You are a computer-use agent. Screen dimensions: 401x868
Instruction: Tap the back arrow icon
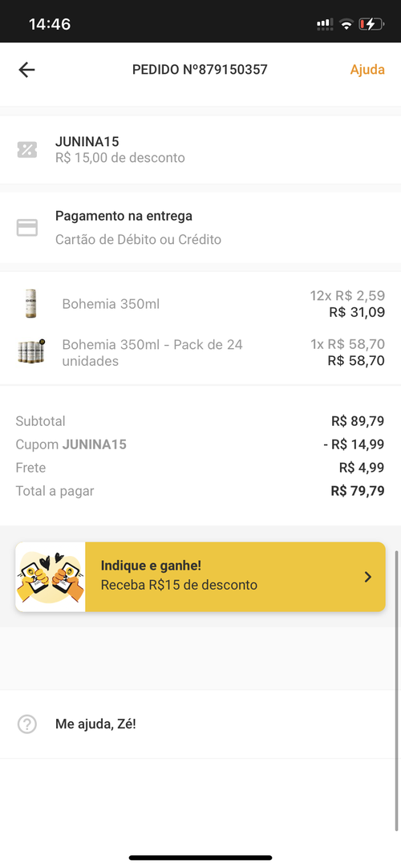tap(26, 70)
